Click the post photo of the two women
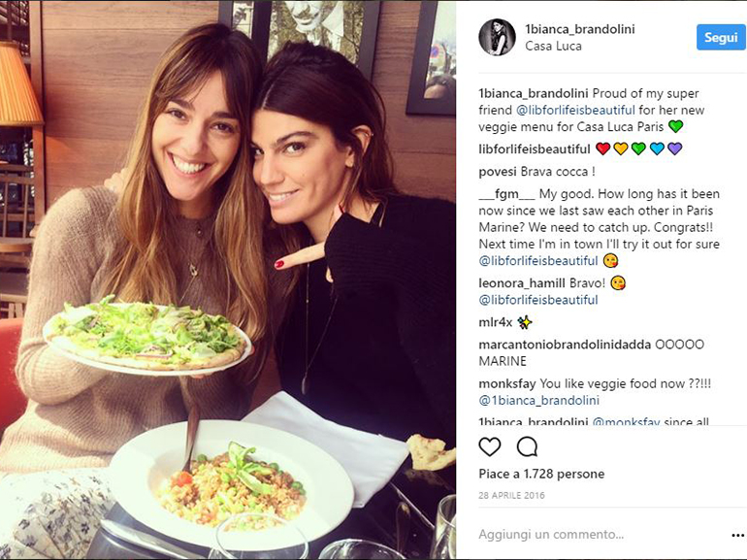The width and height of the screenshot is (747, 560). [x=228, y=280]
